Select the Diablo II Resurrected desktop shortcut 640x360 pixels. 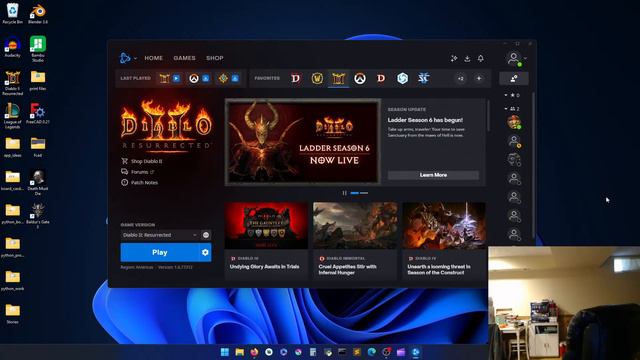pos(13,83)
